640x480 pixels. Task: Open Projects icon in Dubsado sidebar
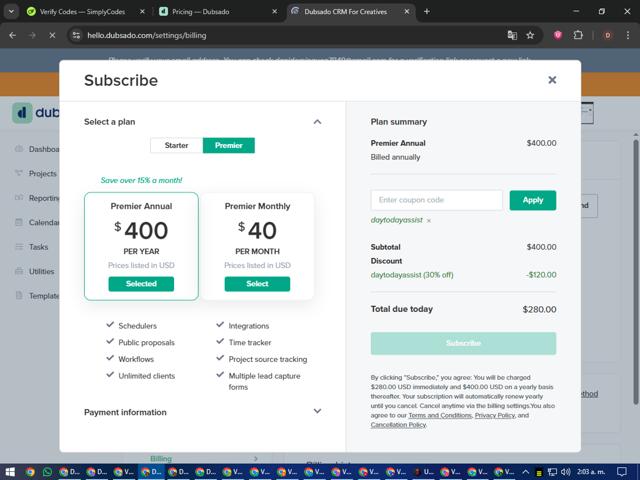(19, 173)
